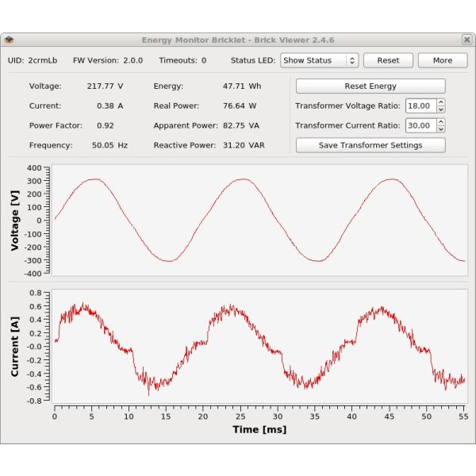Click the Time [ms] axis label
The width and height of the screenshot is (476, 476).
coord(259,429)
